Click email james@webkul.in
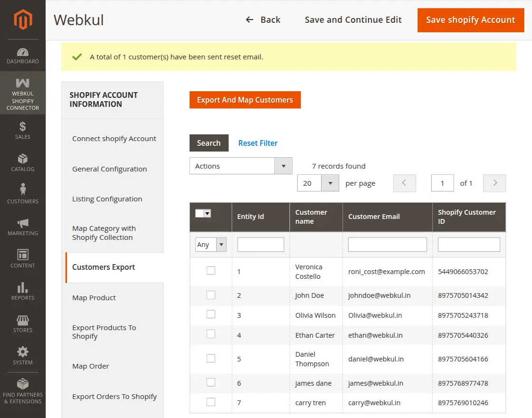The height and width of the screenshot is (418, 532). 376,383
